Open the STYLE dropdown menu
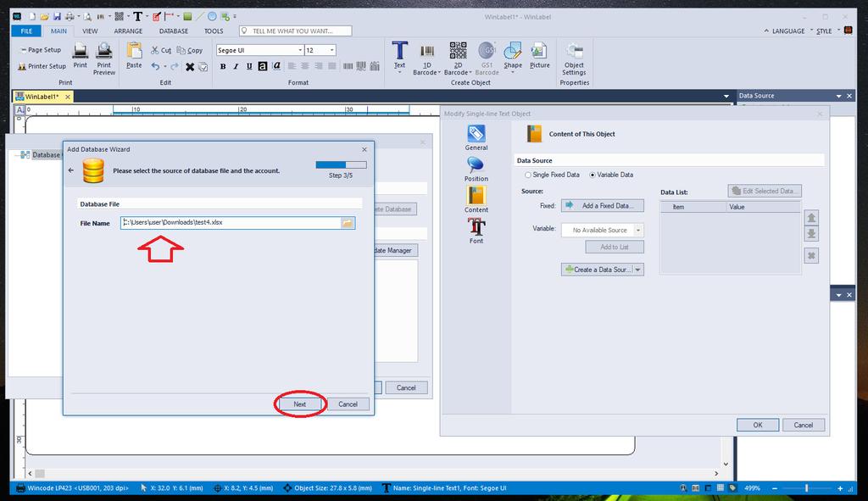The width and height of the screenshot is (868, 501). pyautogui.click(x=824, y=31)
